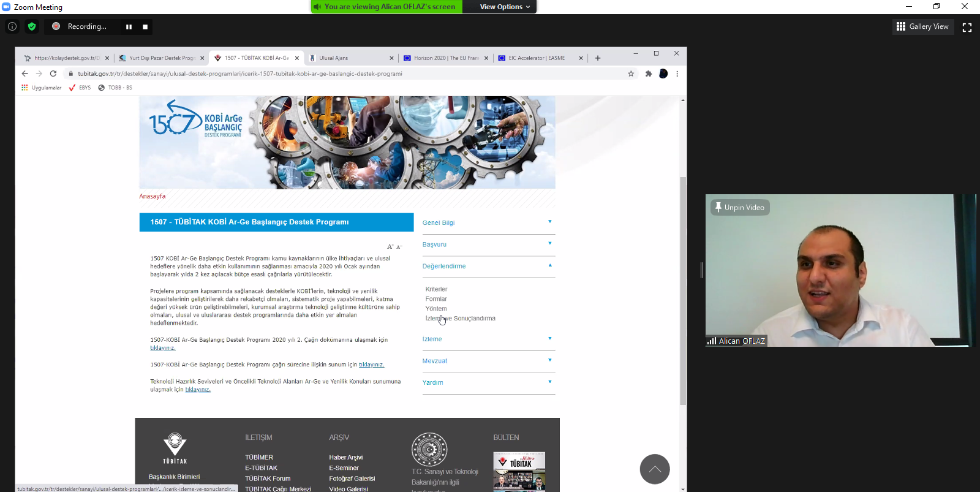Open the browser extensions puzzle icon
Viewport: 980px width, 492px height.
pos(649,74)
